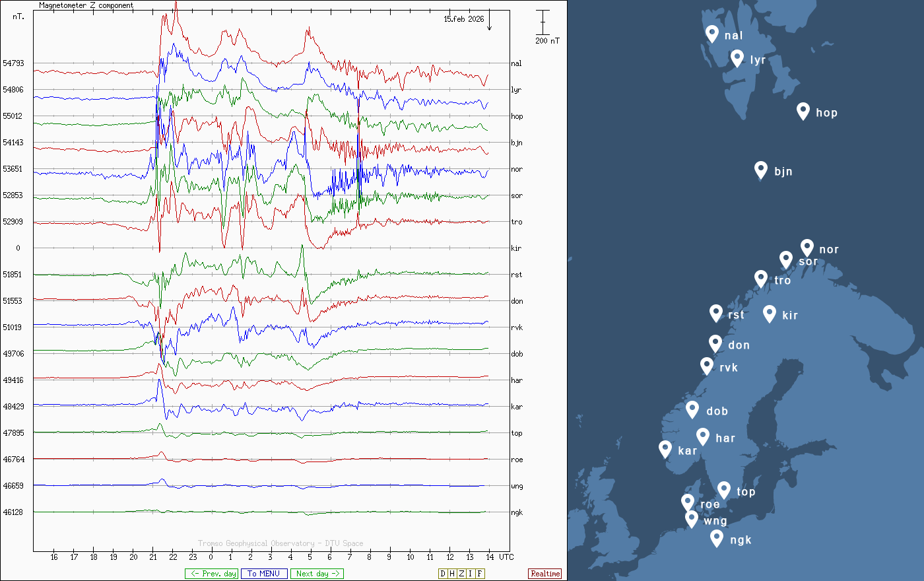
Task: Select the tro station map pin
Action: [x=761, y=279]
